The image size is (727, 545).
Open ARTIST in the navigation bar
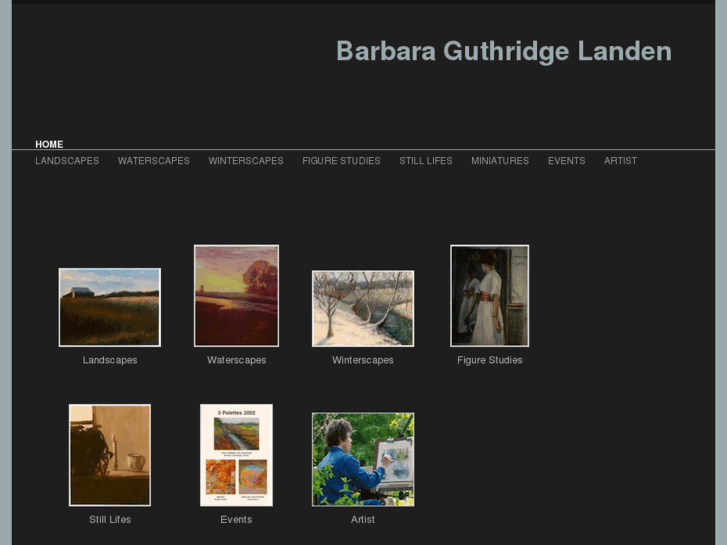click(x=620, y=161)
